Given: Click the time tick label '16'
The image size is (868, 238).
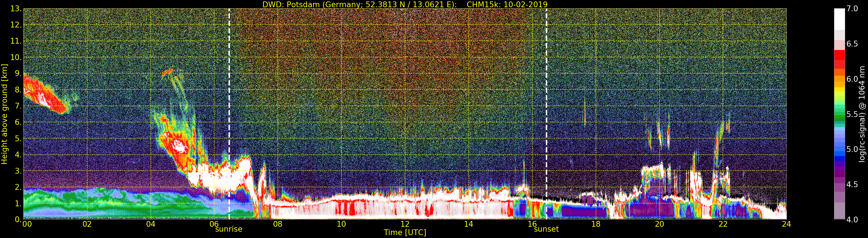Looking at the screenshot, I should coord(532,224).
